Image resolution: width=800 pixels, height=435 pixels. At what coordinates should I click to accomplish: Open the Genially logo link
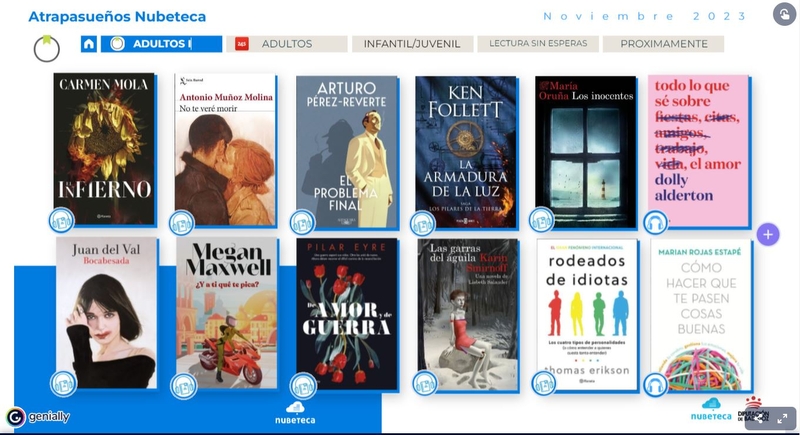38,417
